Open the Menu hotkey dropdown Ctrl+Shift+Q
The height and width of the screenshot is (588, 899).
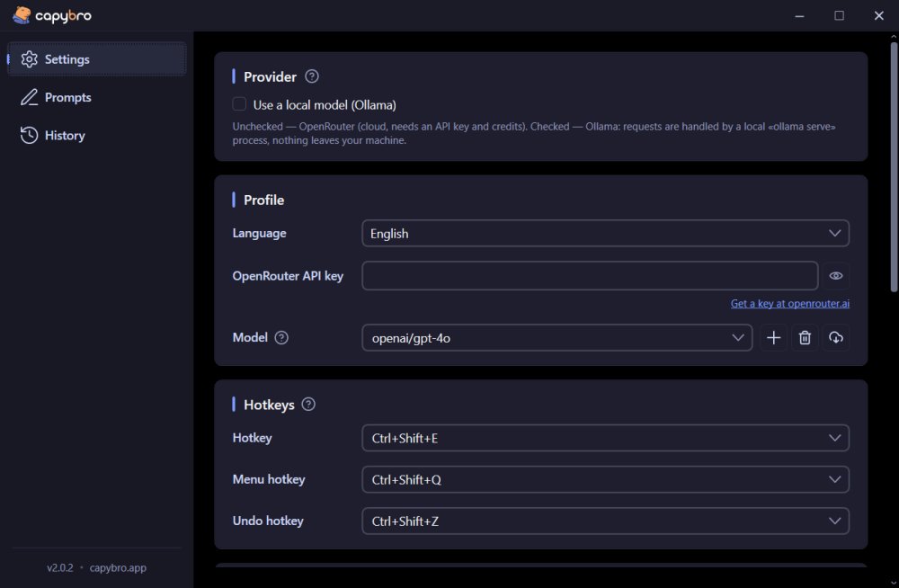605,479
